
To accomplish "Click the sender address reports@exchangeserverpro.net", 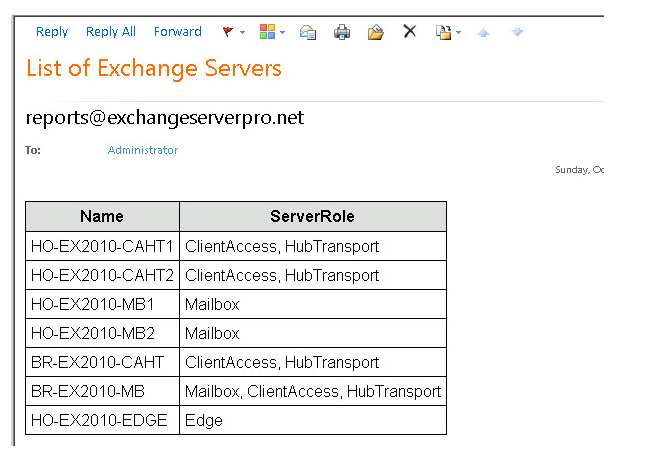I will tap(165, 118).
